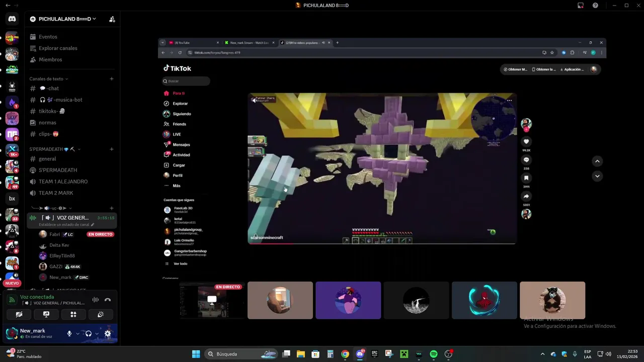Open the soundboard button
This screenshot has height=362, width=644.
(101, 314)
